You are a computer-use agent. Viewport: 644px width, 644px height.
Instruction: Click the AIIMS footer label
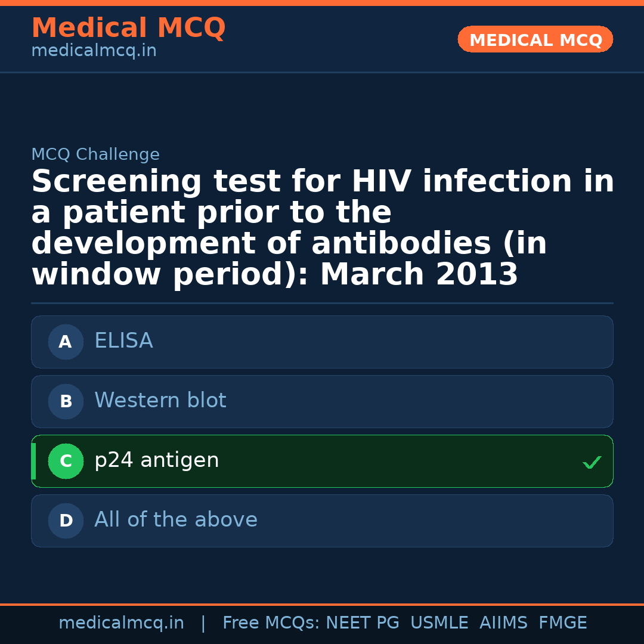point(503,623)
